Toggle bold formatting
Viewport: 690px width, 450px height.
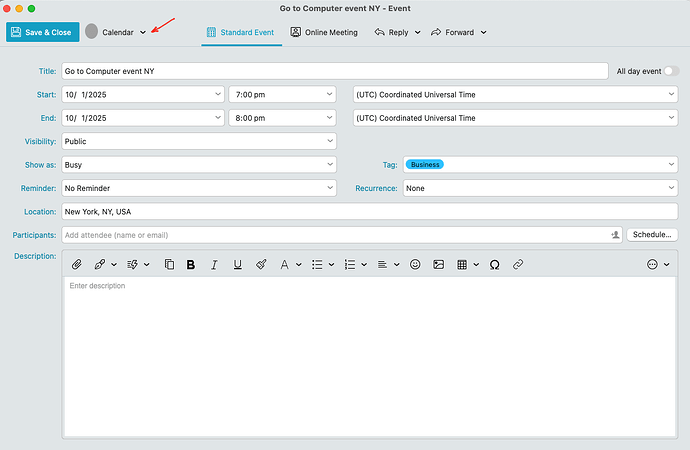click(x=191, y=264)
